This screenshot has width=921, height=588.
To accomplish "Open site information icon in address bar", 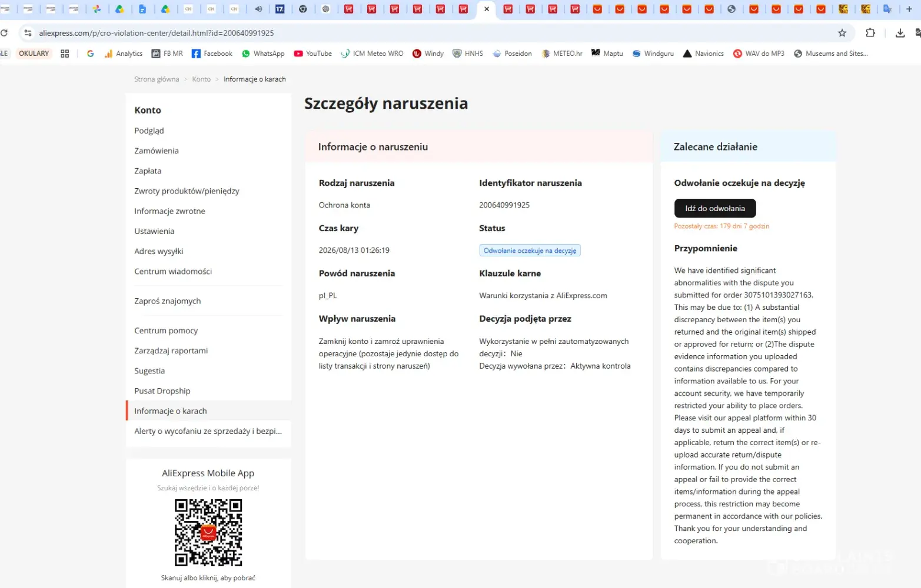I will click(x=28, y=33).
